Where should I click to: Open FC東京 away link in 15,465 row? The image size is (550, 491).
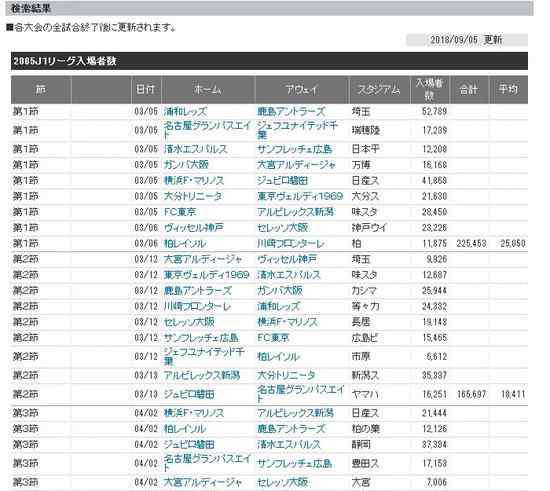[274, 338]
